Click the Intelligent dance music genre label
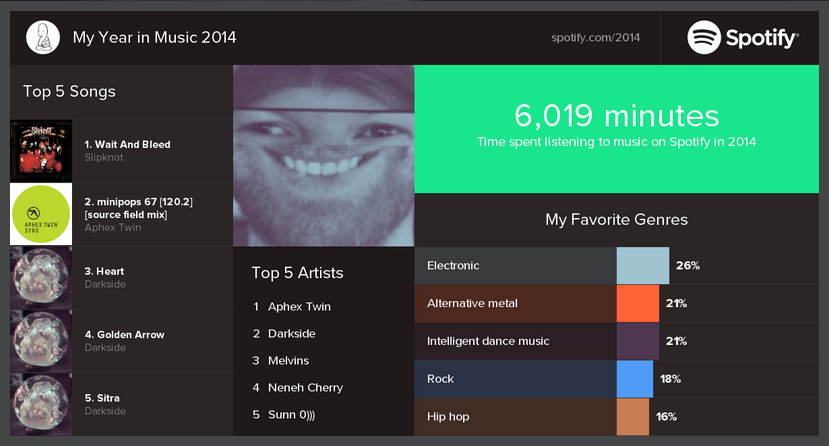The width and height of the screenshot is (829, 446). (x=488, y=341)
